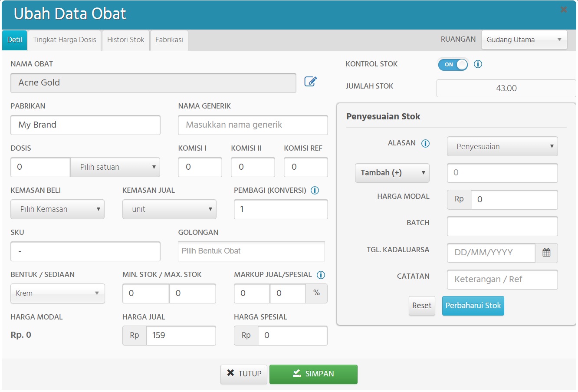Close the Ubah Data Obat dialog
Viewport: 578px width, 392px height.
(564, 9)
